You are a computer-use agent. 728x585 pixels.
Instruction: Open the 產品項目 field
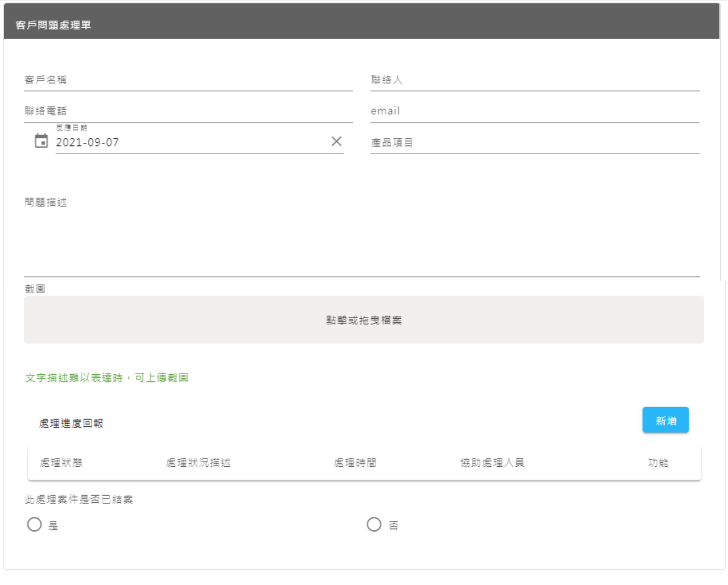point(535,143)
